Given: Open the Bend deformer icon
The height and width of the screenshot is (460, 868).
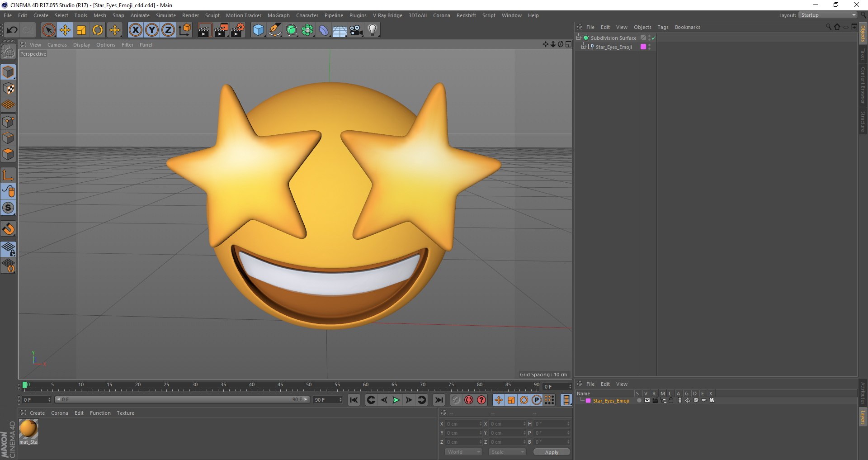Looking at the screenshot, I should [x=324, y=30].
